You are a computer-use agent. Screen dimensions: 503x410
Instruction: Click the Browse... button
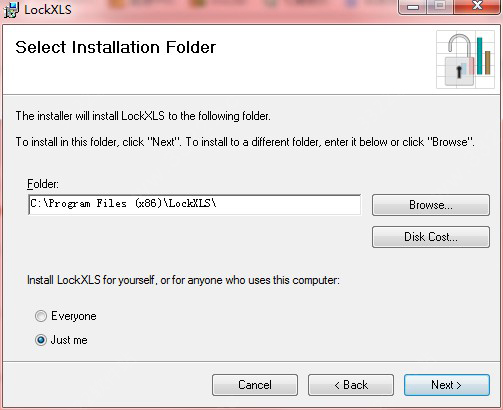[x=431, y=205]
